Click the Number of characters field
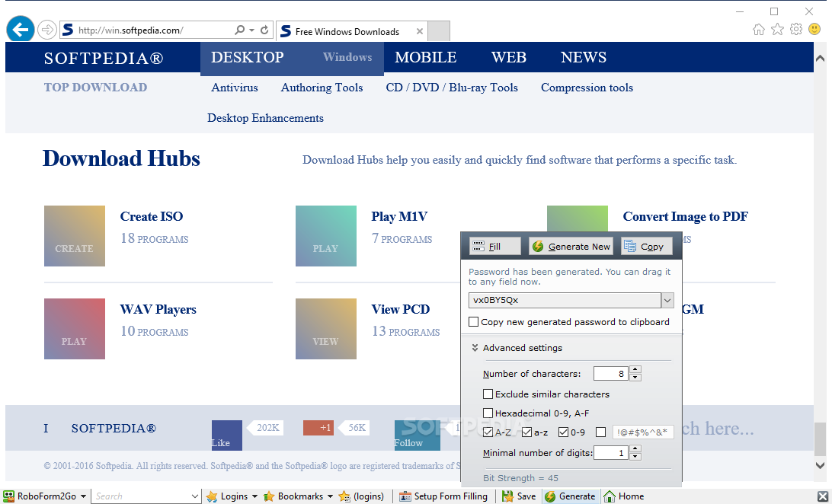The image size is (832, 504). pos(611,374)
